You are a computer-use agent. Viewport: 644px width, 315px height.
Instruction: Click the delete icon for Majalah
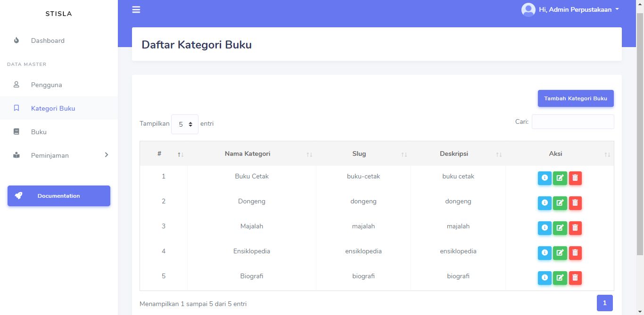575,228
